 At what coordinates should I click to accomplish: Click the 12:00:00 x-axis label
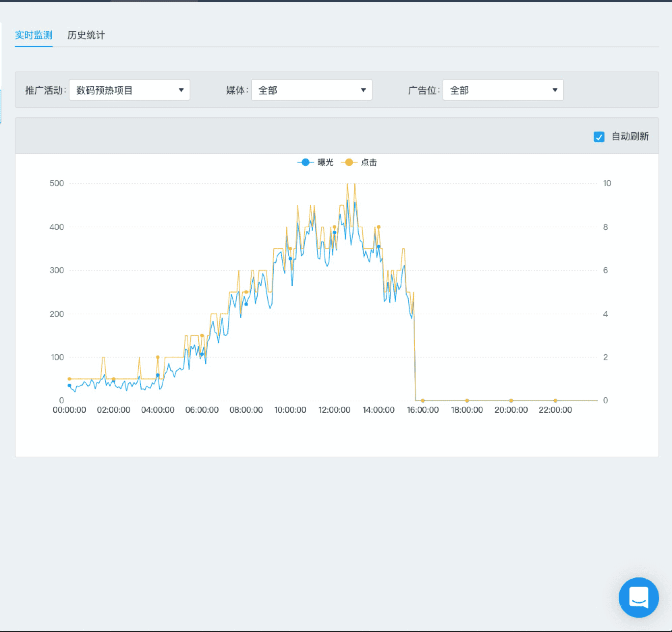(x=334, y=410)
